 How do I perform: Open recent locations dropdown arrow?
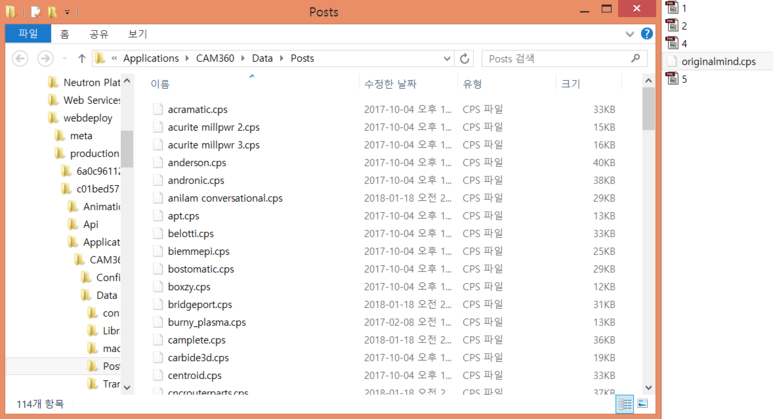[x=65, y=59]
